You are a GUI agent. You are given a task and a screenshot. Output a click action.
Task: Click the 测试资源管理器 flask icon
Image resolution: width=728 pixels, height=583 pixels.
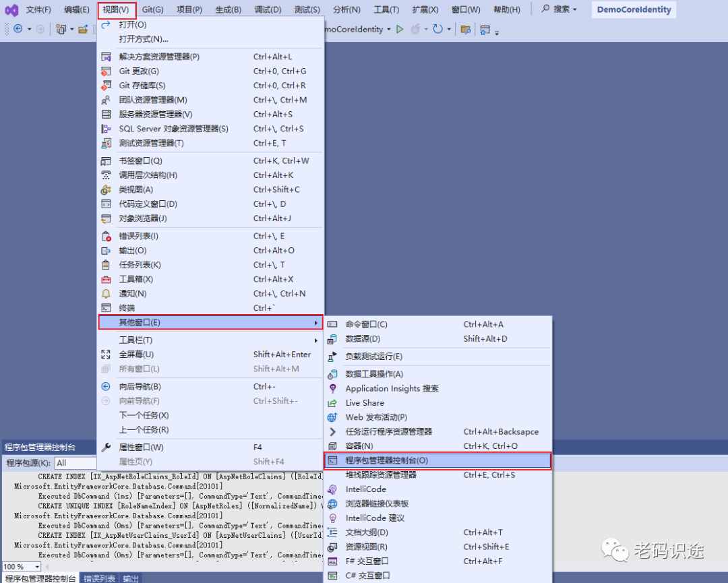(106, 143)
